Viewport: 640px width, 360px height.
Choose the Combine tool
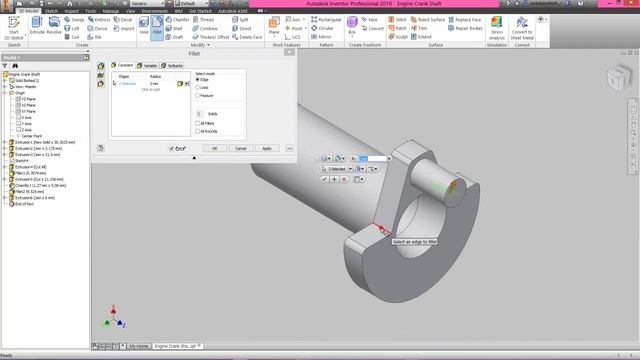(205, 29)
